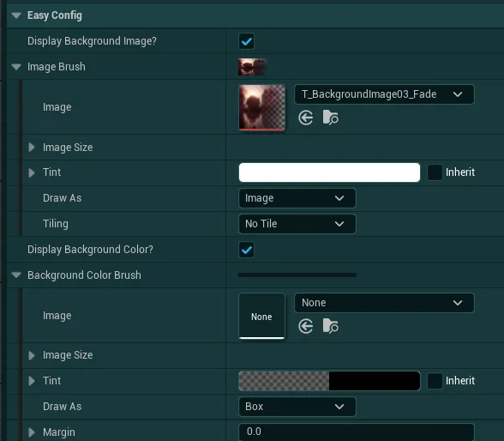Collapse the Easy Config section
This screenshot has height=441, width=504.
[16, 15]
